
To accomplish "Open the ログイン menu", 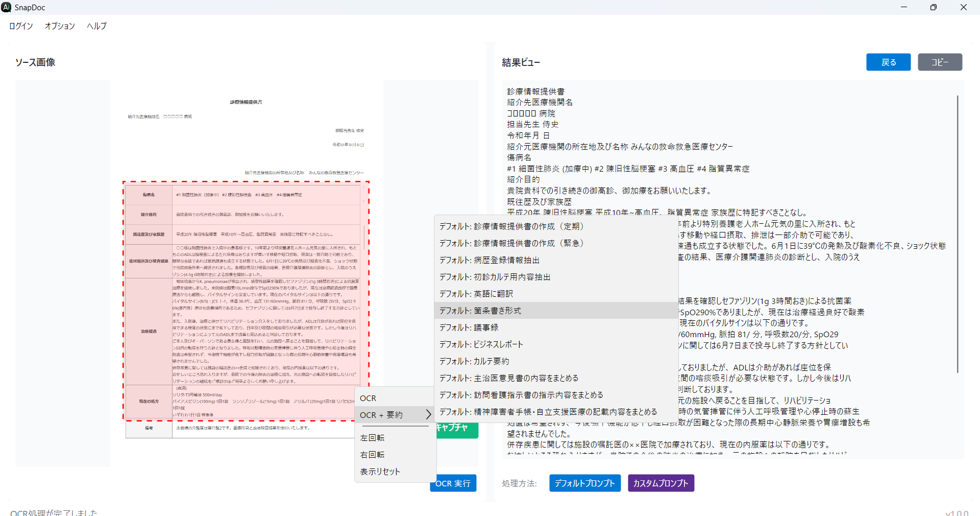I will click(x=21, y=26).
